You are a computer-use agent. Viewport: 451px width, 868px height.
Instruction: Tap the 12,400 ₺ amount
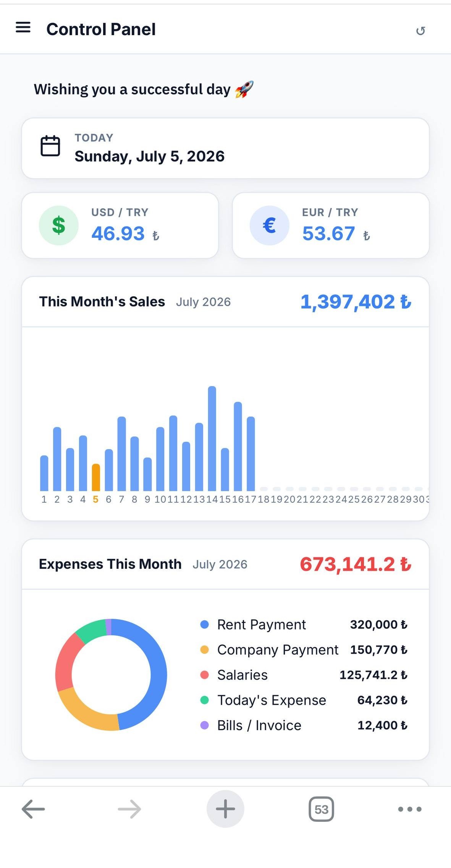click(383, 725)
